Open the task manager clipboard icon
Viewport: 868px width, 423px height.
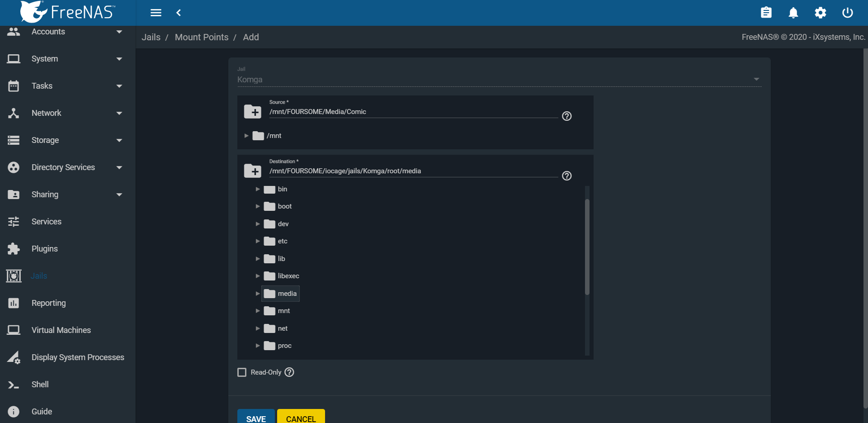(766, 13)
